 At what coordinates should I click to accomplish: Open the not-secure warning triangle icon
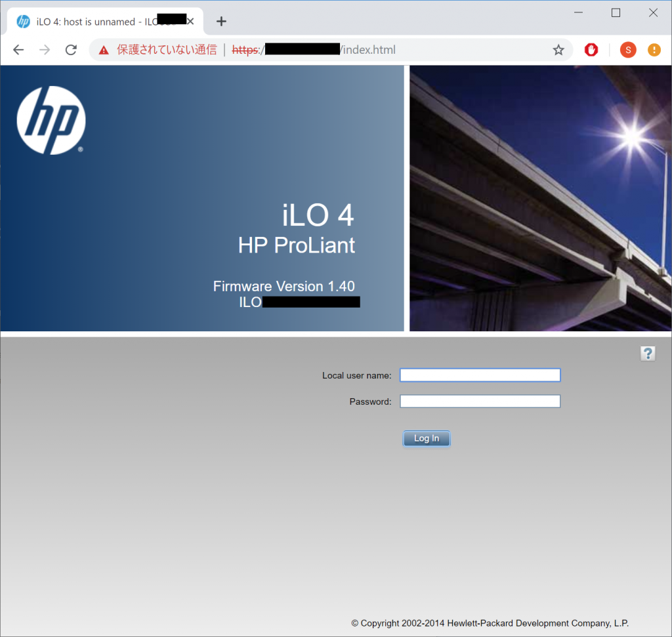(x=104, y=50)
